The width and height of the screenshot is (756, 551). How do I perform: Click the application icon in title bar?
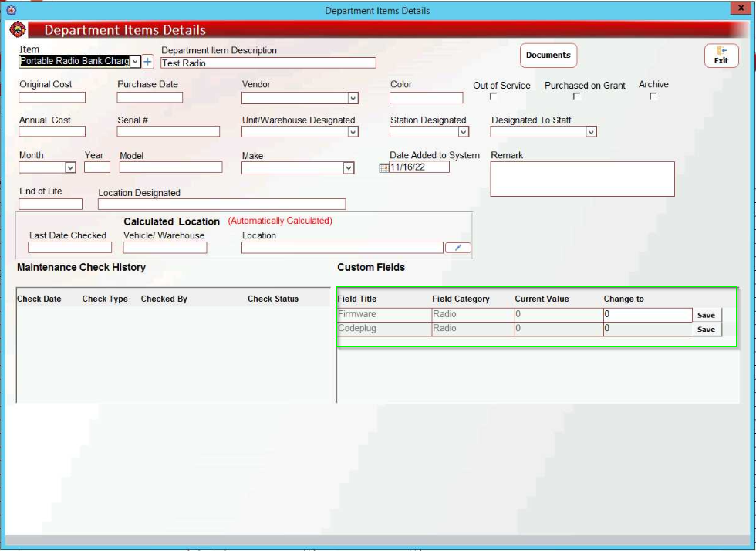pyautogui.click(x=11, y=11)
